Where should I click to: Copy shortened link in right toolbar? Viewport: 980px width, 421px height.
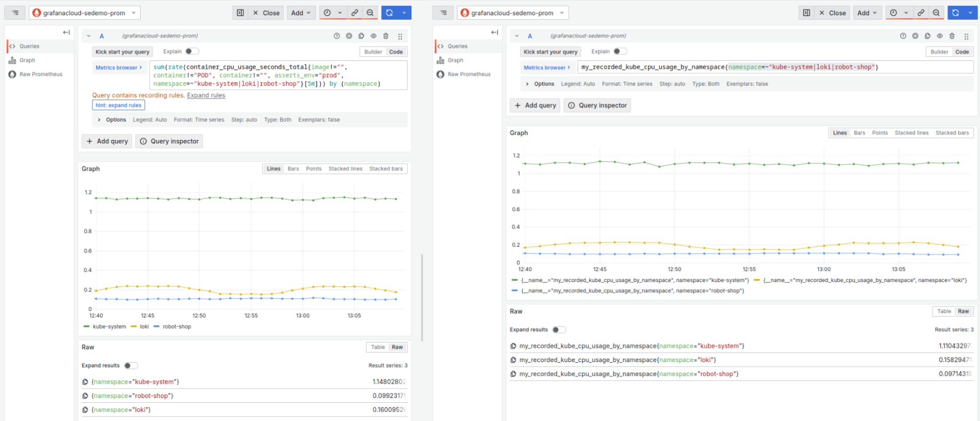921,13
